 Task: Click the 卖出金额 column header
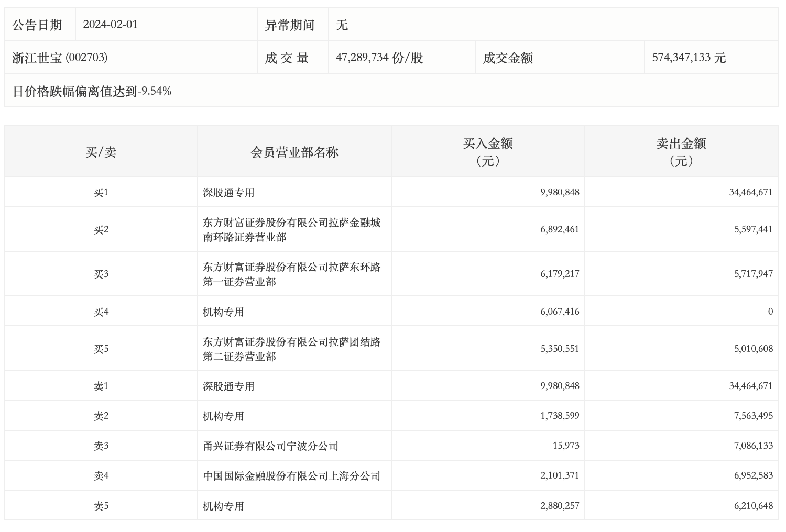click(681, 152)
